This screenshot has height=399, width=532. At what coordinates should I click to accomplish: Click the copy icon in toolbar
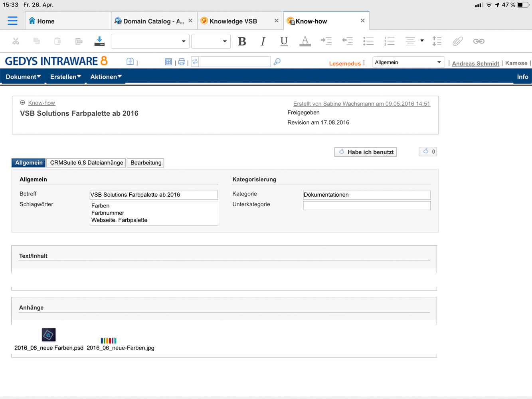[37, 41]
